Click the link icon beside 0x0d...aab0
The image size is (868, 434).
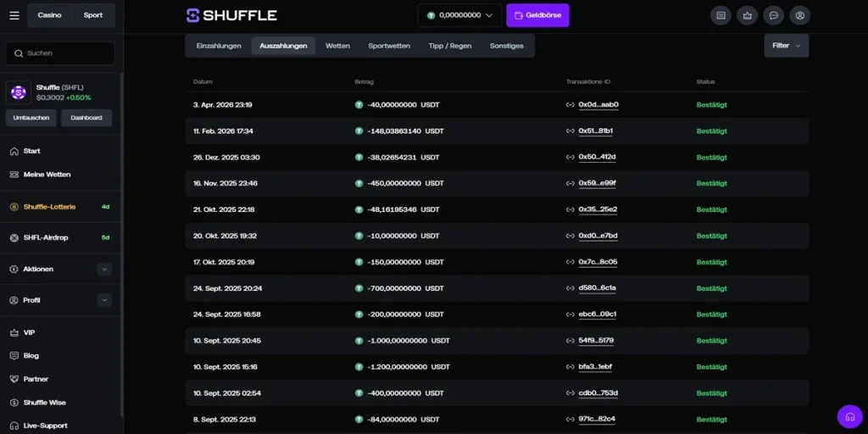(570, 104)
